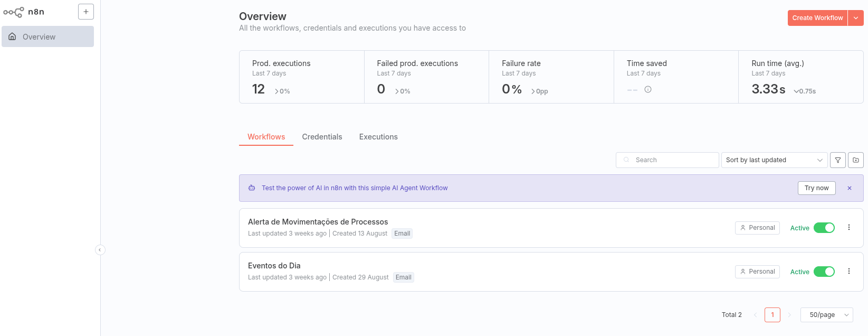Expand the Create Workflow dropdown arrow
The height and width of the screenshot is (336, 868).
coord(856,18)
